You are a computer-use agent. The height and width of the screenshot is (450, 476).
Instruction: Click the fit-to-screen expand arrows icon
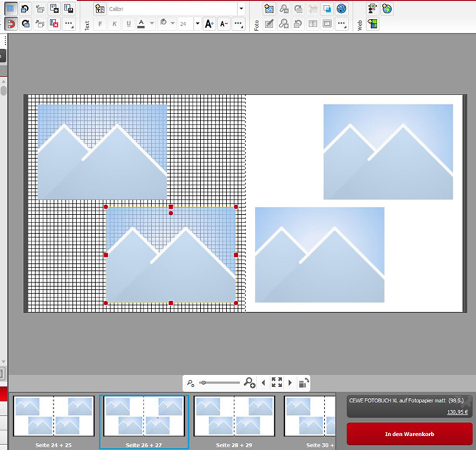coord(276,383)
